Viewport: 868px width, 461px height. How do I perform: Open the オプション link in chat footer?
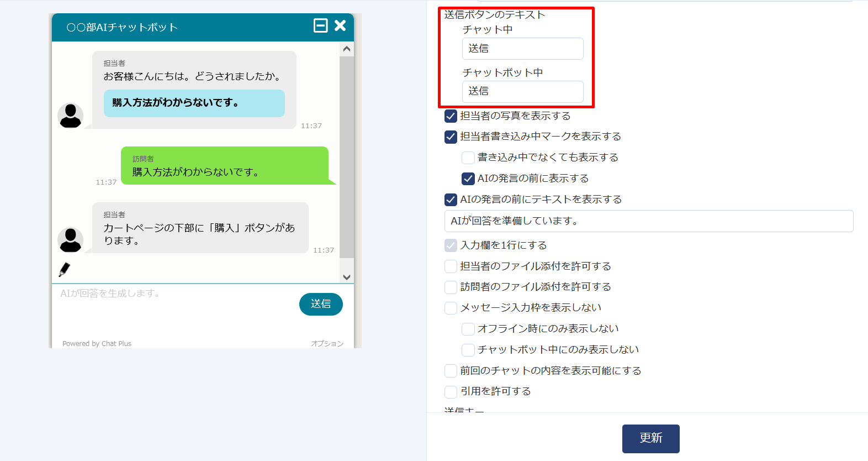coord(327,343)
